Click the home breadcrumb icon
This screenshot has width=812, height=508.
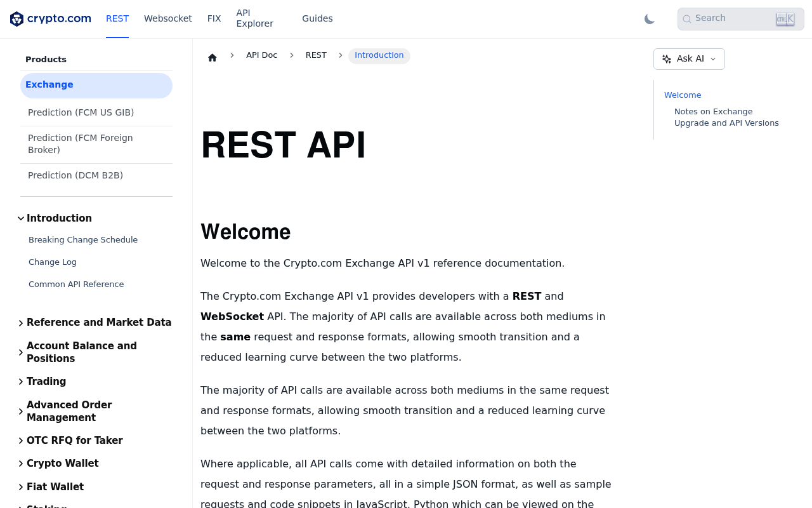pos(213,57)
